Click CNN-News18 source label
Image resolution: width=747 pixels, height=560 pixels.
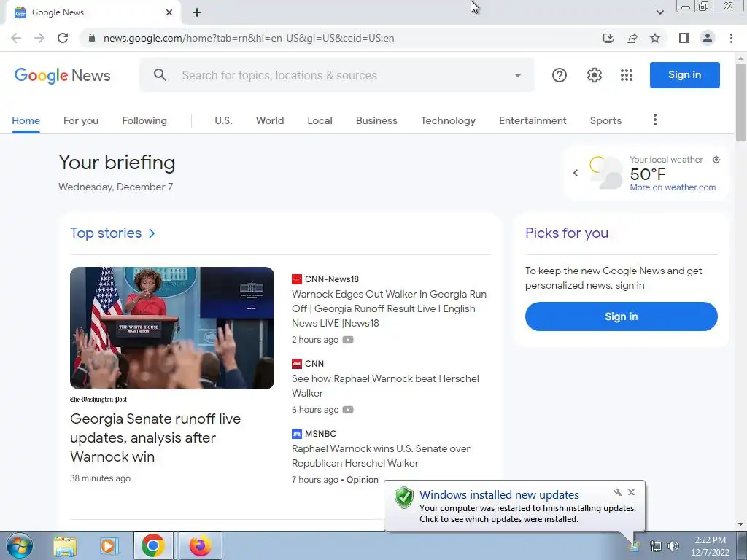click(332, 279)
